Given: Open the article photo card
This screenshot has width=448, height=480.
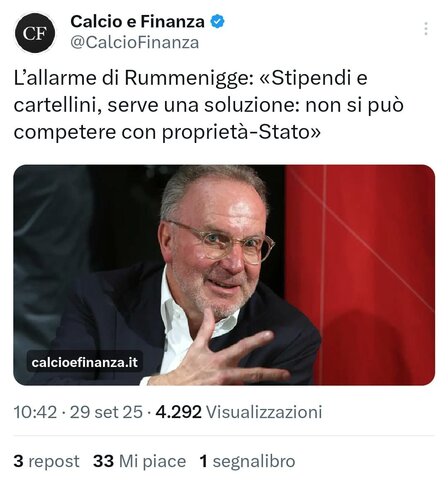Looking at the screenshot, I should click(224, 275).
